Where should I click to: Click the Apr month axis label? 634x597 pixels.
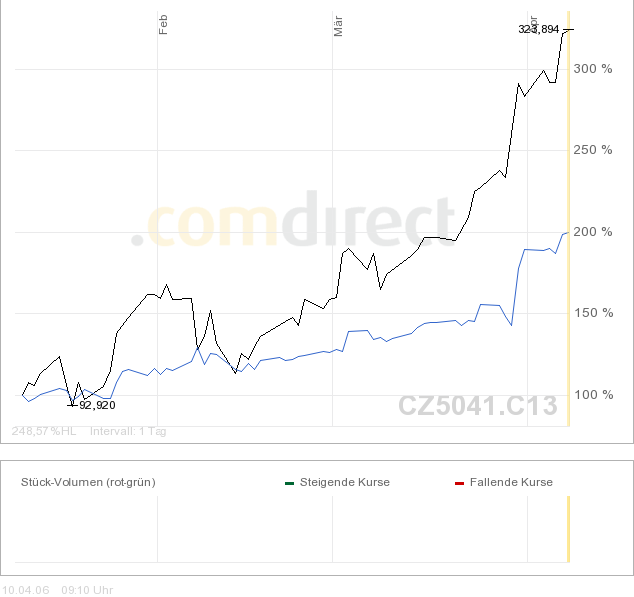pos(534,22)
